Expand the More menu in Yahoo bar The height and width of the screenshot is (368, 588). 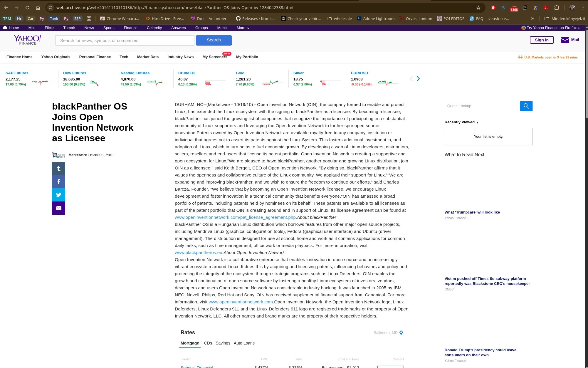click(x=243, y=28)
